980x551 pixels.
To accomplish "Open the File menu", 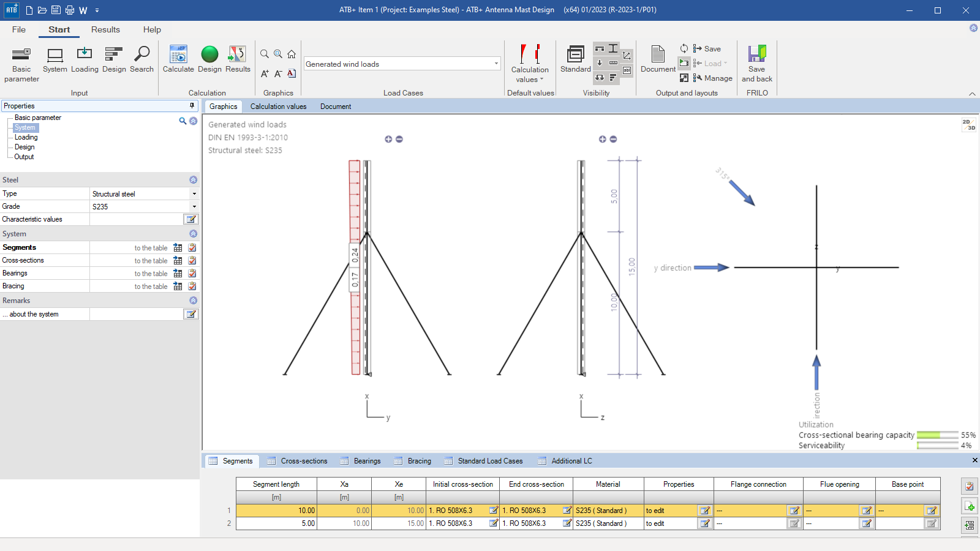I will pos(19,29).
